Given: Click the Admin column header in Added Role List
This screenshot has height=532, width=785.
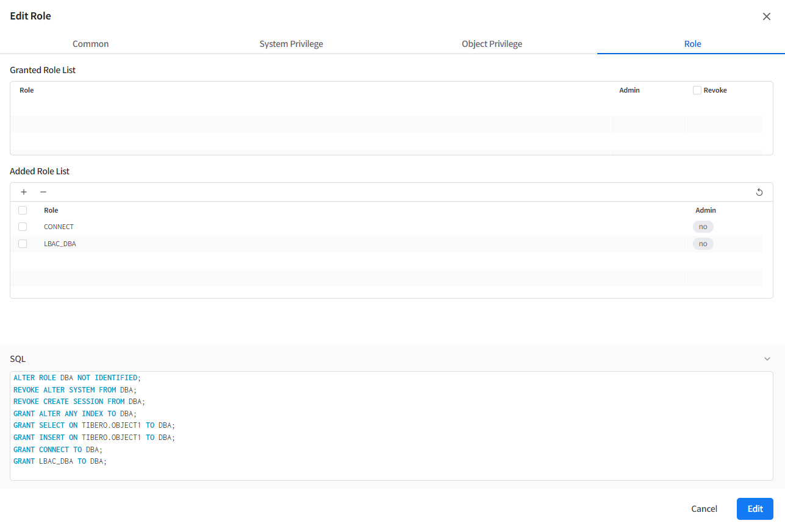Looking at the screenshot, I should click(706, 210).
